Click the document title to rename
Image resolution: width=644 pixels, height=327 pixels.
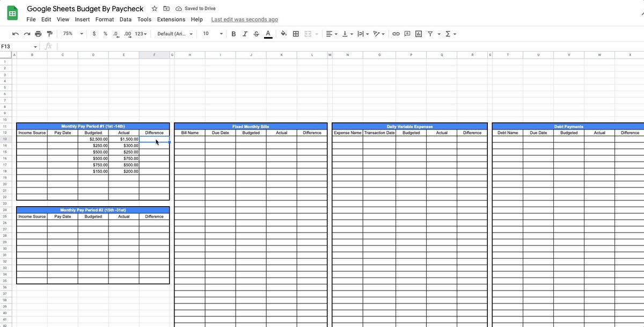coord(85,9)
